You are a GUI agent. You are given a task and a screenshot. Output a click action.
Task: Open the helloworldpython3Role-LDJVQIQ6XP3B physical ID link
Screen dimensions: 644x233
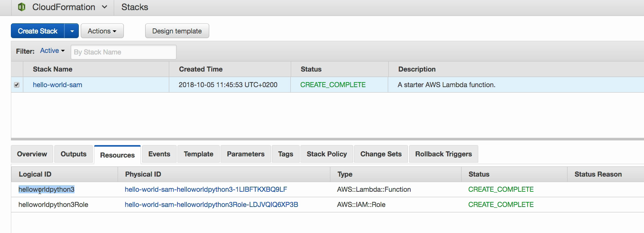(211, 205)
